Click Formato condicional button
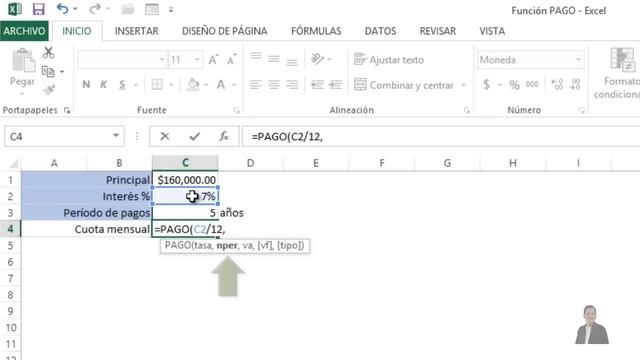The width and height of the screenshot is (640, 360). click(618, 73)
